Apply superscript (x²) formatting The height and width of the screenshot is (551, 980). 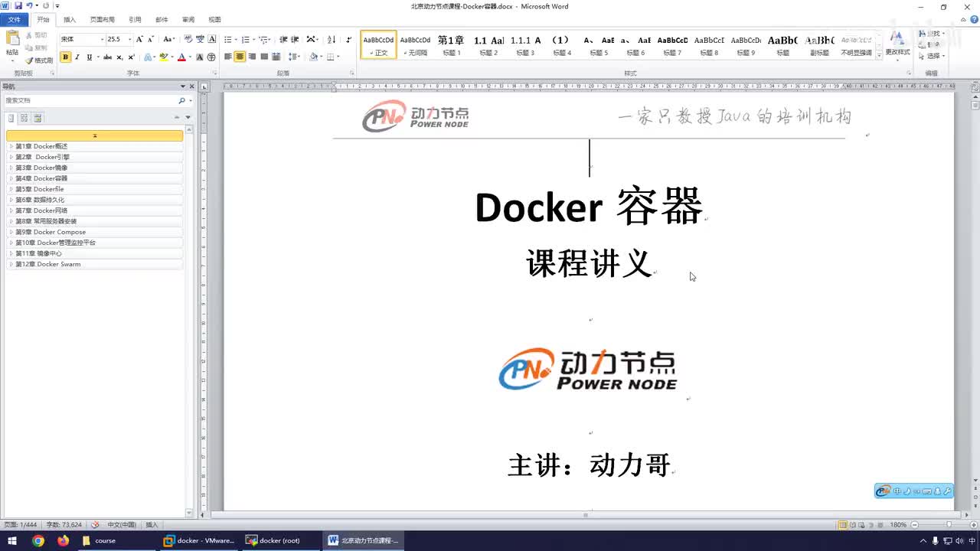[x=131, y=57]
